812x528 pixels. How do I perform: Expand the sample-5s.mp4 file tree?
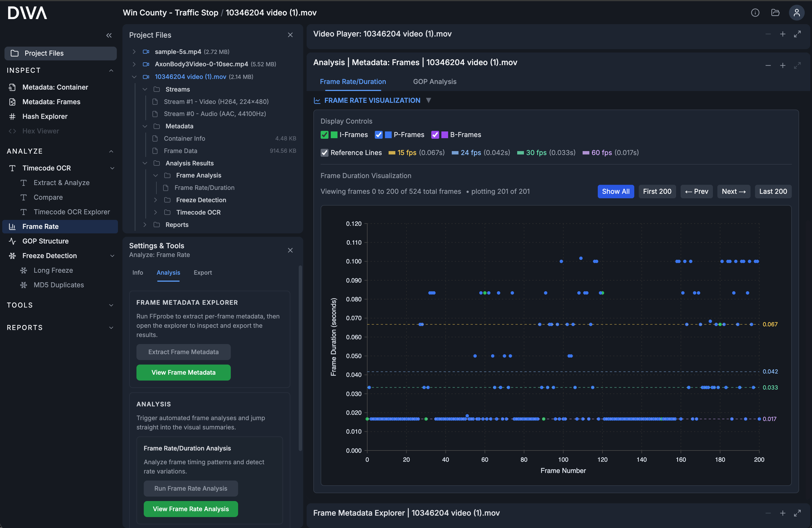pos(134,52)
